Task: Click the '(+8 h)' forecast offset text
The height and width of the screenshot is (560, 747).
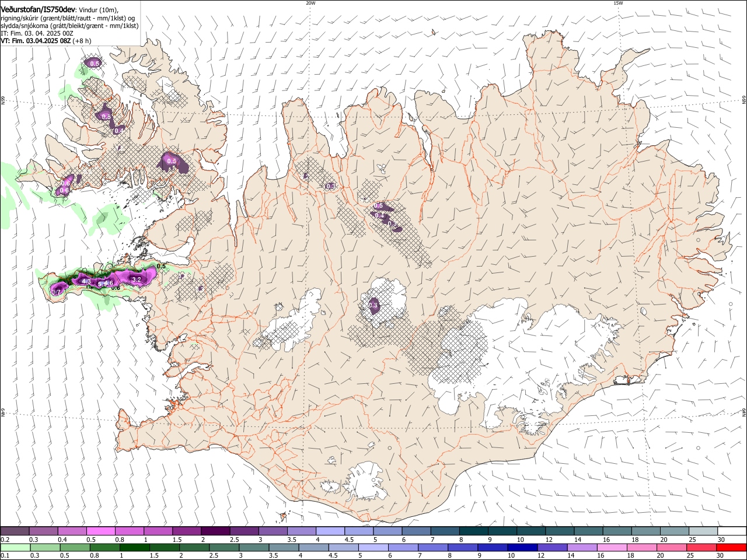Action: tap(82, 41)
